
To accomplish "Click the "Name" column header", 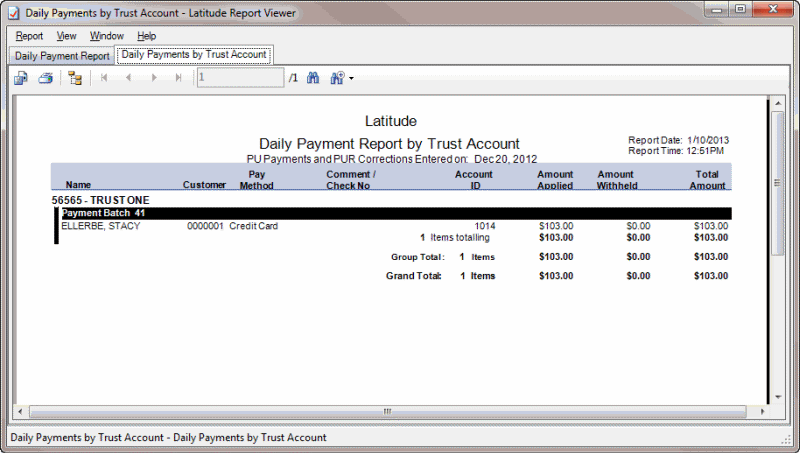I will click(78, 185).
